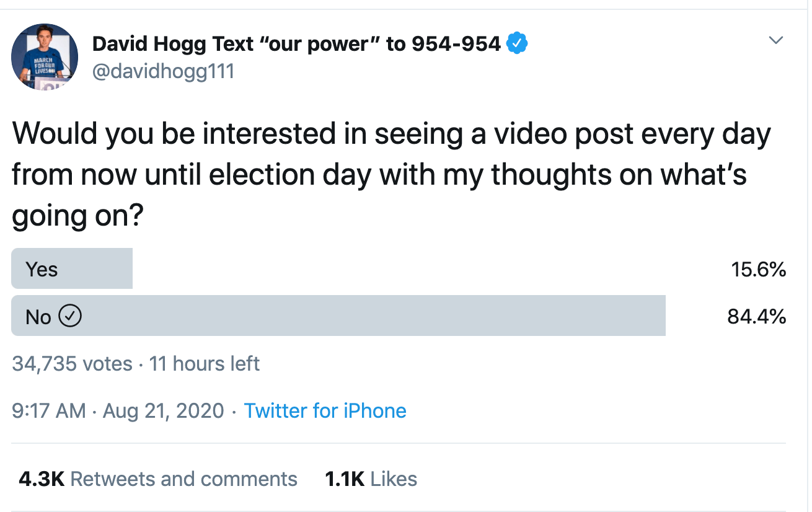Open the Twitter for iPhone source link
The height and width of the screenshot is (512, 812).
click(x=325, y=411)
